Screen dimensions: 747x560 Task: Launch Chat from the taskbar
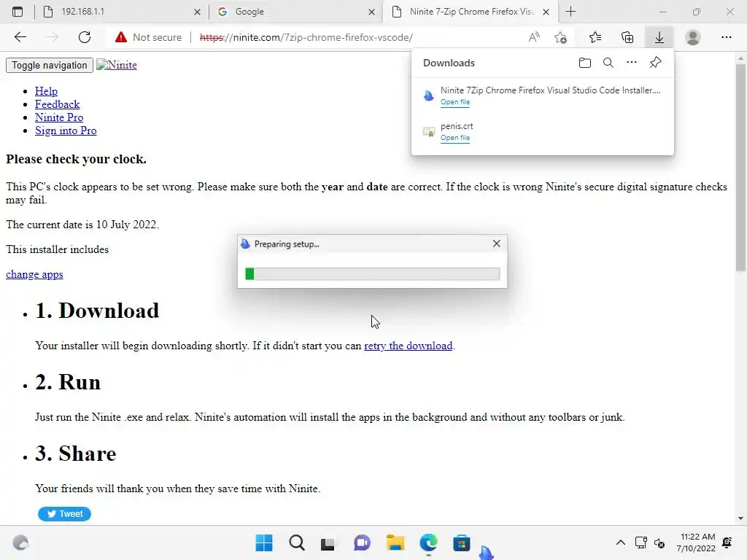tap(362, 542)
